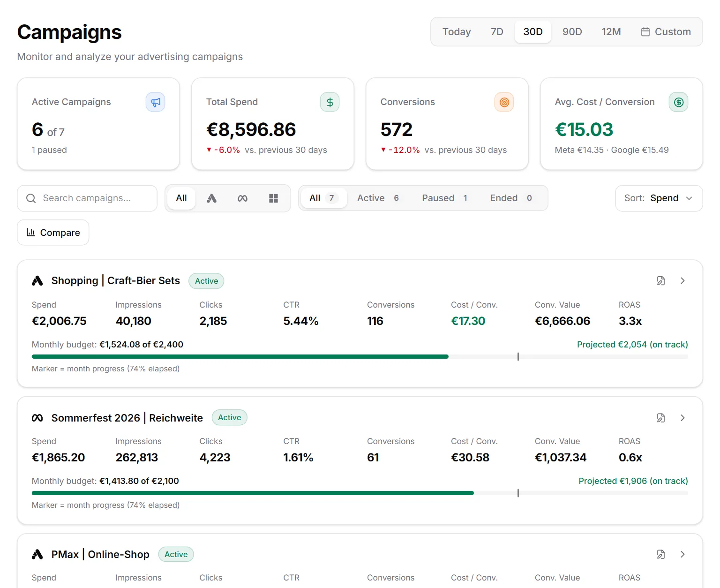
Task: Click month progress marker on Sommerfest budget bar
Action: click(518, 493)
